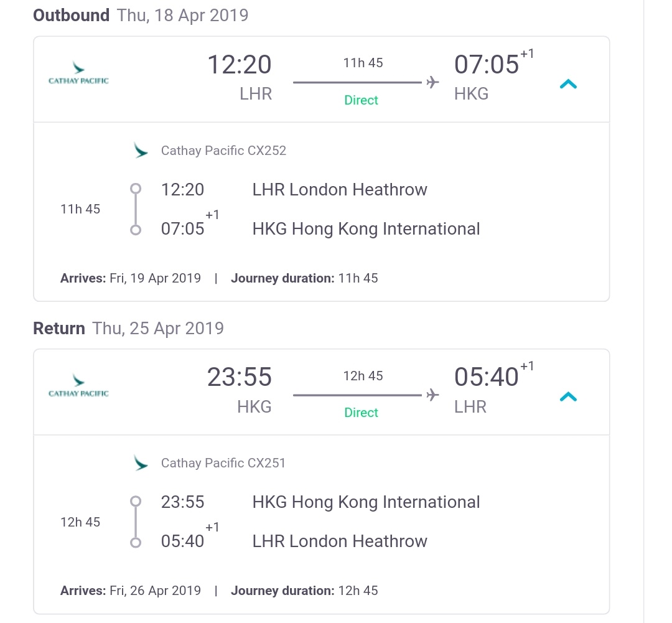Click HKG Hong Kong International in outbound details
The width and height of the screenshot is (672, 623).
[366, 229]
